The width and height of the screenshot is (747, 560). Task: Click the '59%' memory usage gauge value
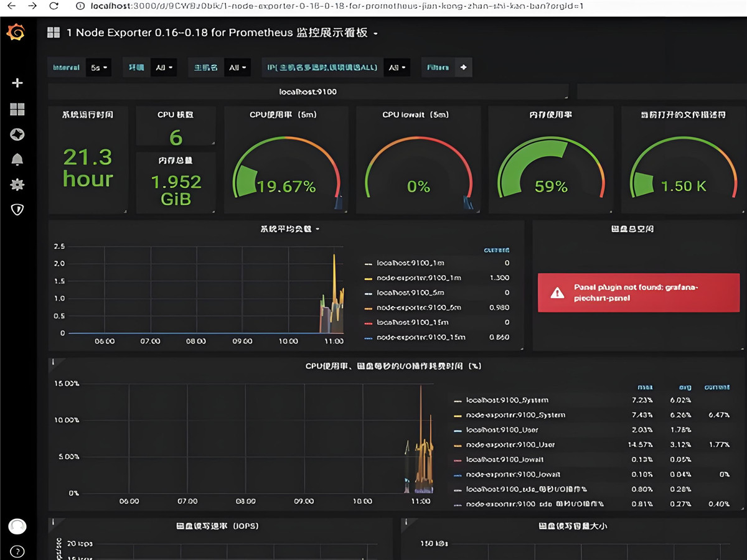551,187
